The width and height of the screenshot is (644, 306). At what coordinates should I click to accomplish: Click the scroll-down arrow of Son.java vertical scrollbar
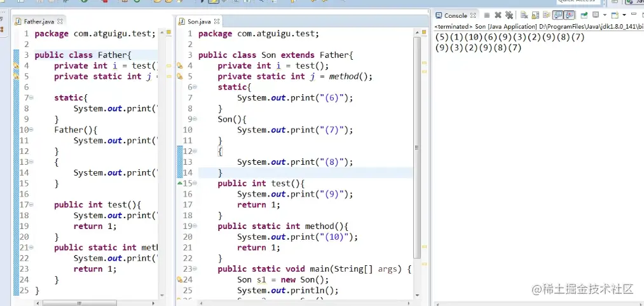click(417, 295)
